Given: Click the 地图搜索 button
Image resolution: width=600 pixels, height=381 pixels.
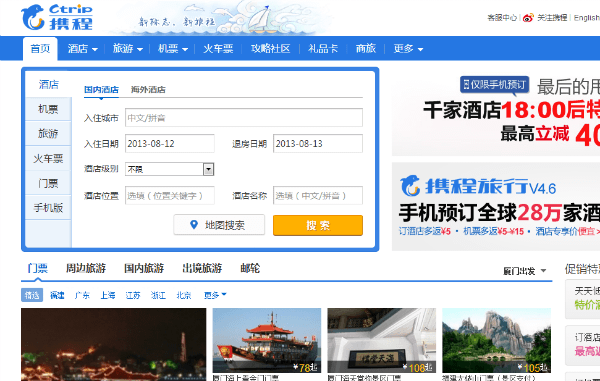Looking at the screenshot, I should (219, 225).
